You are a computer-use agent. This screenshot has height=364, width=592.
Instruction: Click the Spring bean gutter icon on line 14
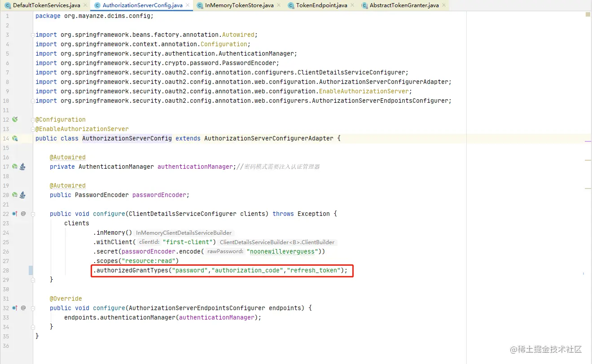[15, 138]
